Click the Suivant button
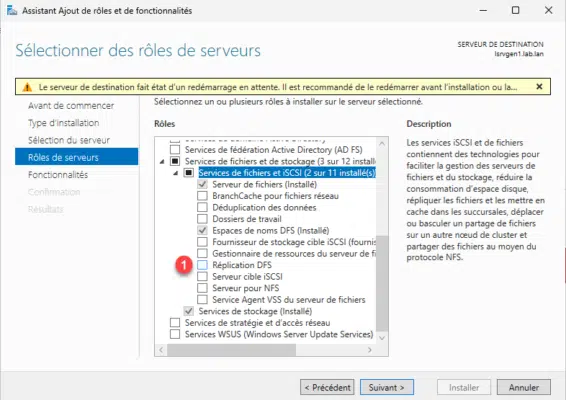 (387, 387)
